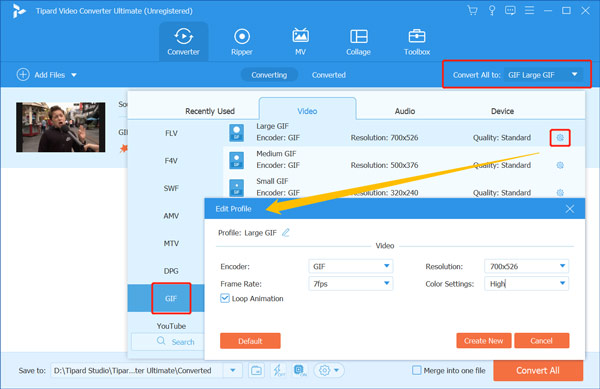Expand the Add Files arrow
The height and width of the screenshot is (389, 600).
coord(74,75)
